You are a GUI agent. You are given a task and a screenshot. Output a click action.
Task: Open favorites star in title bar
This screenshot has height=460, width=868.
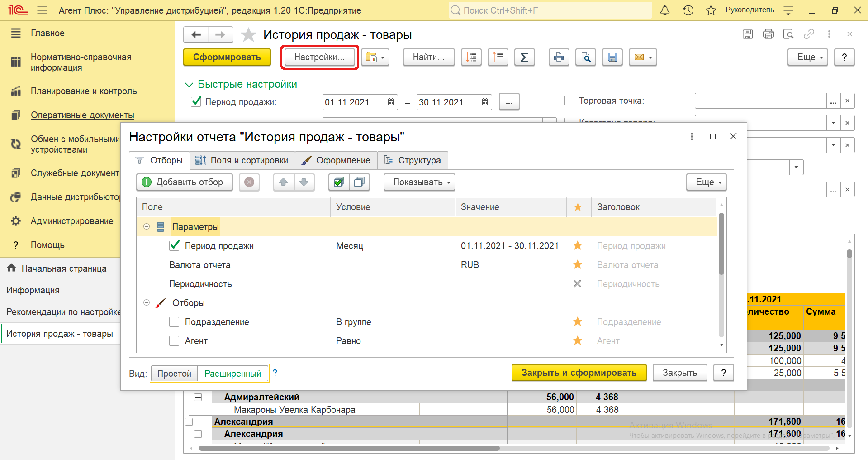[711, 10]
